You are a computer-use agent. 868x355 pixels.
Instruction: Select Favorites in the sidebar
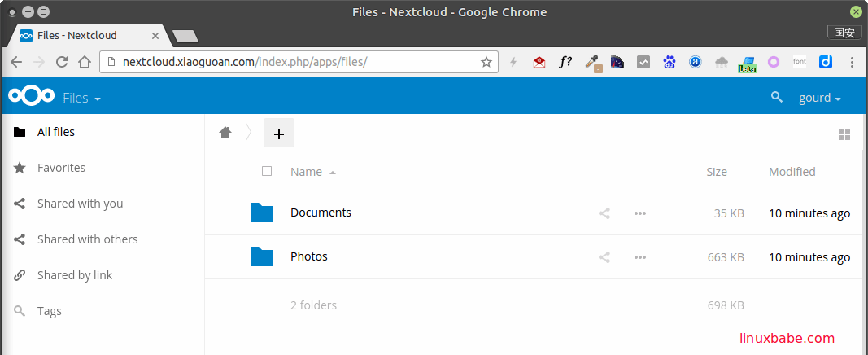[x=61, y=168]
